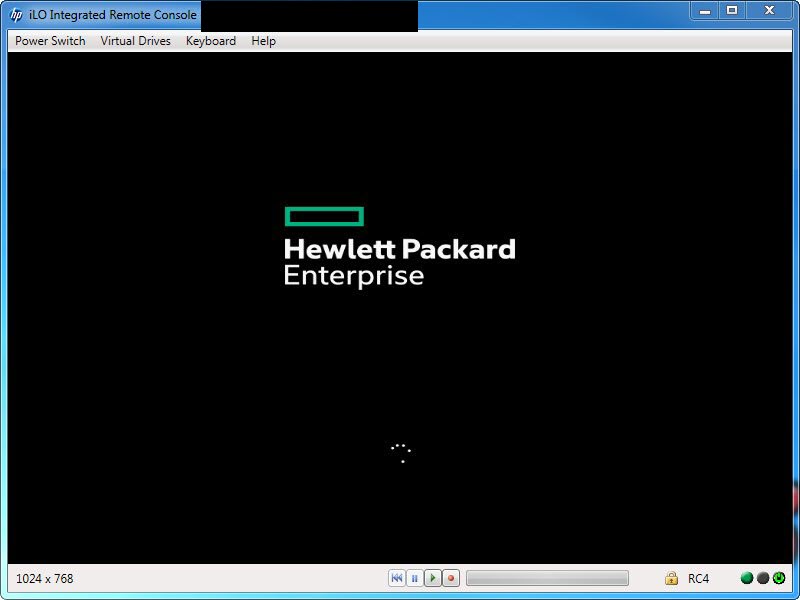Image resolution: width=800 pixels, height=600 pixels.
Task: Click the gray UID indicator light
Action: point(763,578)
